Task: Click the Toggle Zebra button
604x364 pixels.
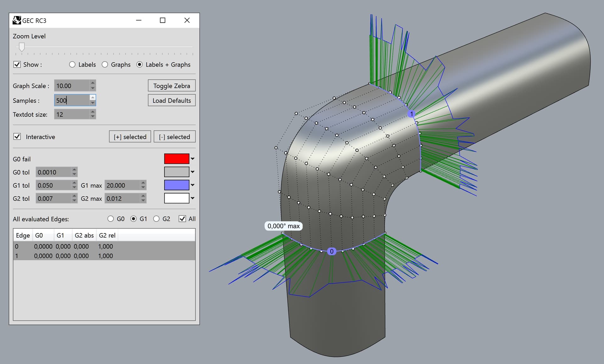Action: pos(172,86)
